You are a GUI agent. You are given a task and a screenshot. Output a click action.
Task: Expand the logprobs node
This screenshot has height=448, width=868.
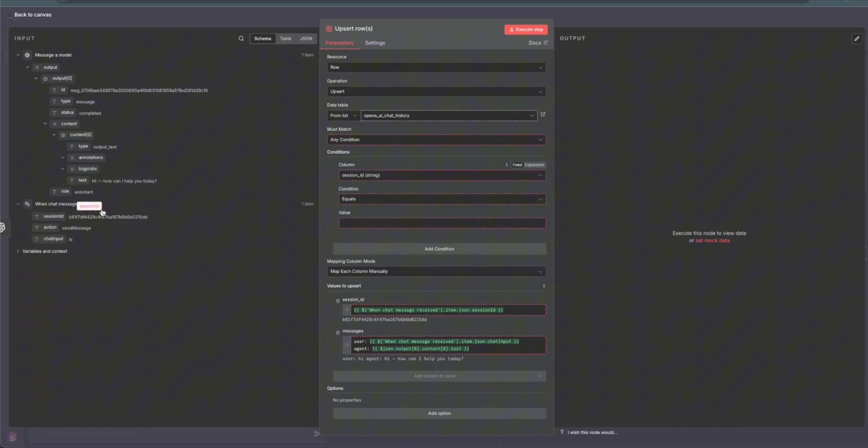tap(63, 169)
